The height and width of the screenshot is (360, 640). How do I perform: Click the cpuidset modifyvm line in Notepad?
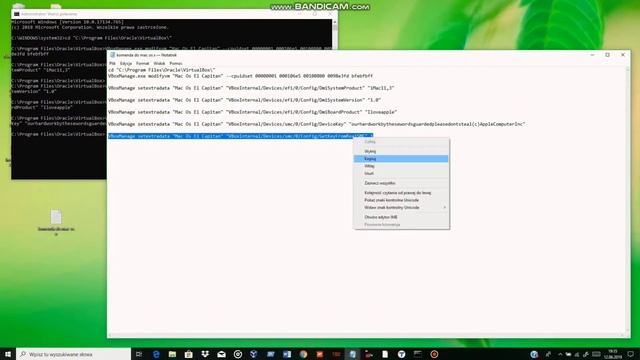point(240,76)
